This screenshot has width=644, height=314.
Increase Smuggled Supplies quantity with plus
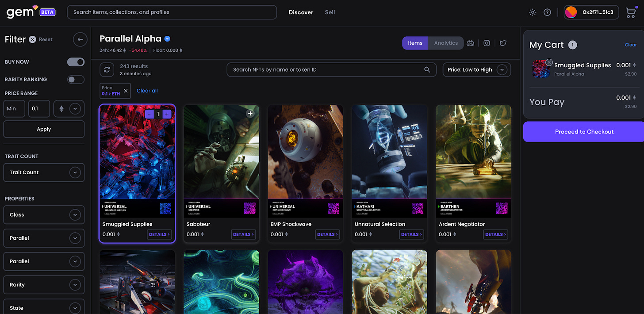click(x=167, y=114)
